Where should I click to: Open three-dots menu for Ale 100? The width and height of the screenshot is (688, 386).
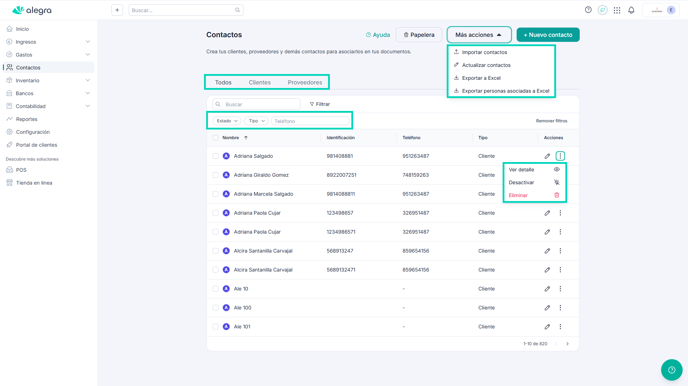560,308
